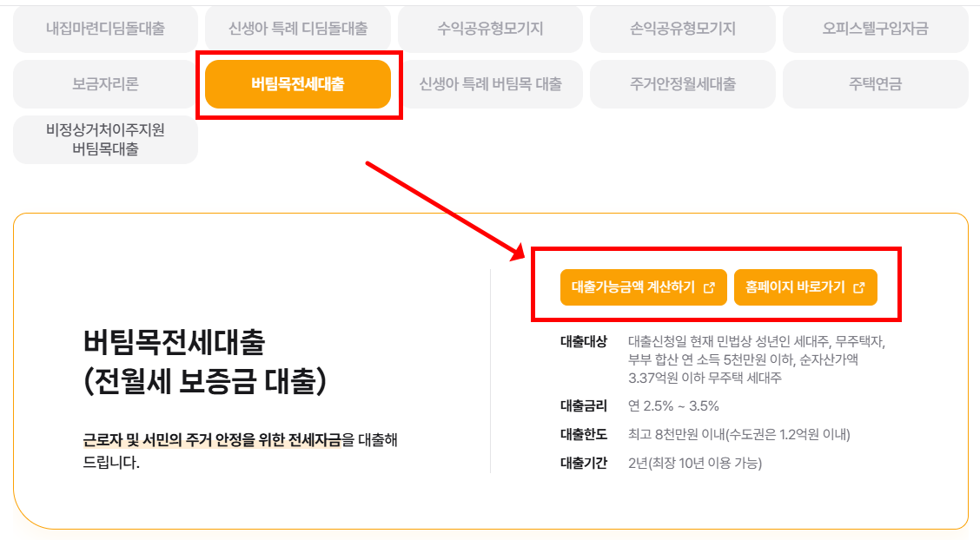
Task: View the 주택연금 product tab
Action: [x=875, y=85]
